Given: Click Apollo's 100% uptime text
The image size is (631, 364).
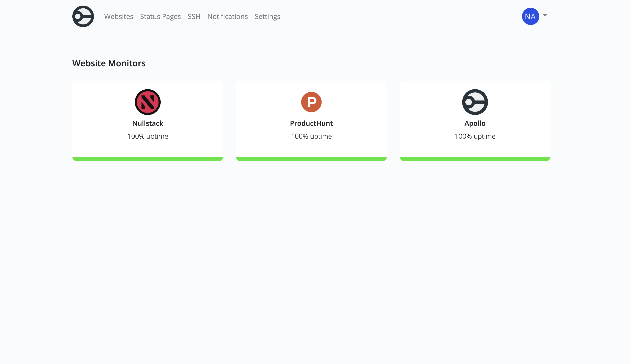Looking at the screenshot, I should pyautogui.click(x=475, y=136).
